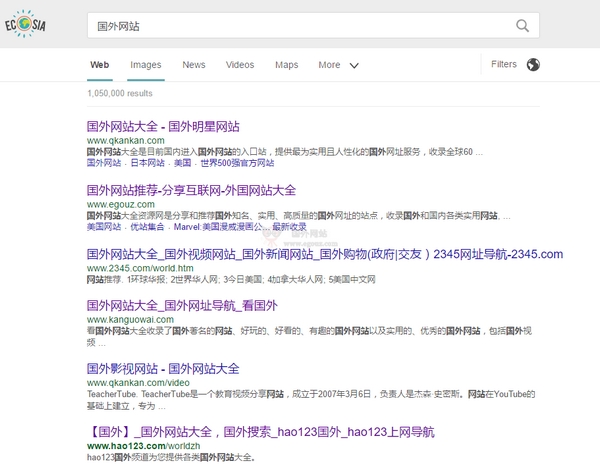Open sublink 世界500强官方网站
This screenshot has height=473, width=600.
pos(237,163)
